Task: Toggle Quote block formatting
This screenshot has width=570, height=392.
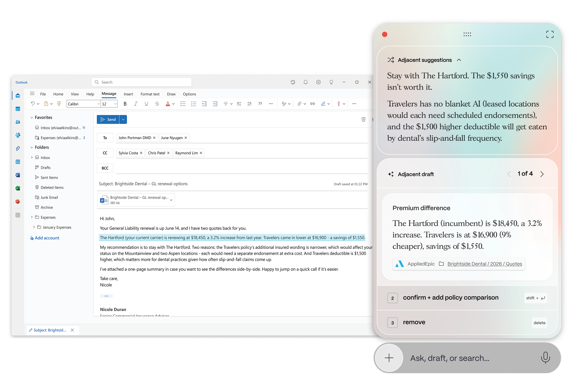Action: (x=260, y=104)
